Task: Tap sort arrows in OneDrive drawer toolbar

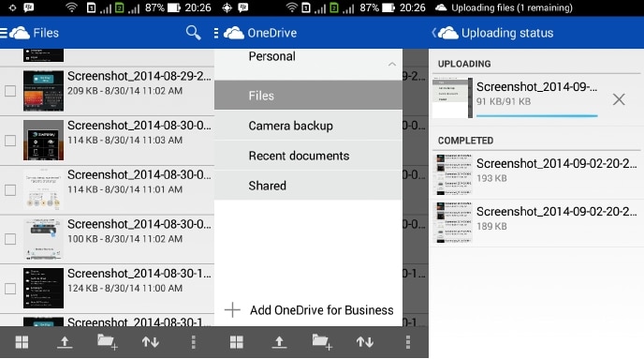Action: point(365,342)
